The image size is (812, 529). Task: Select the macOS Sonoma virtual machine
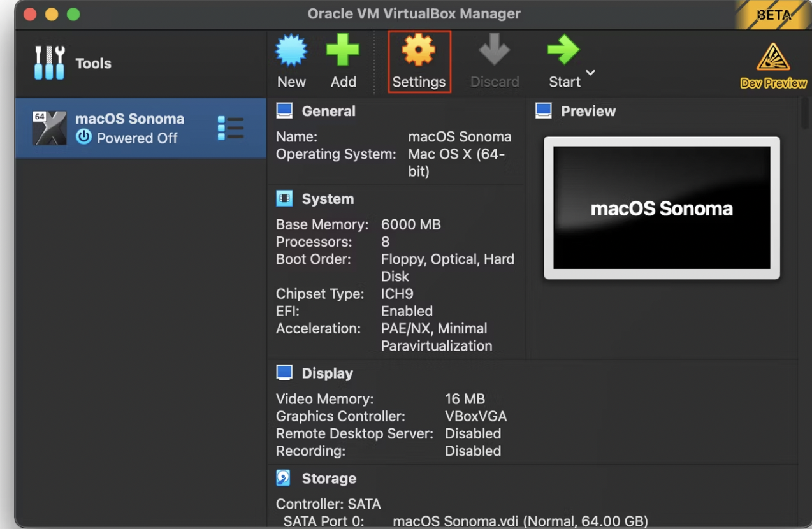[x=141, y=128]
